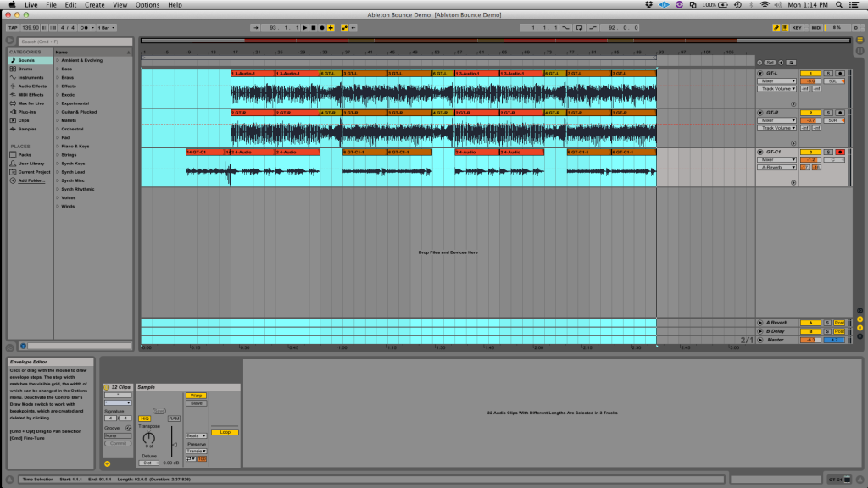Adjust the Transpose knob
Image resolution: width=868 pixels, height=488 pixels.
149,438
